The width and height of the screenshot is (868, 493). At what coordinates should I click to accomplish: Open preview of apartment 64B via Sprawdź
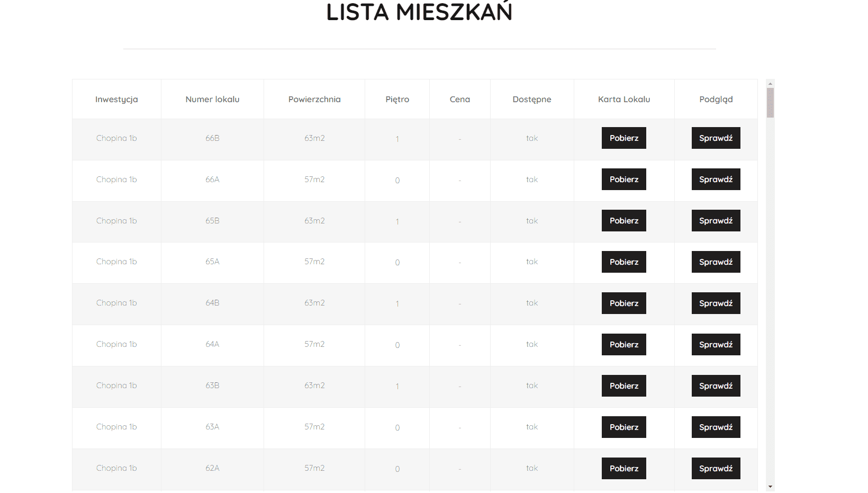(x=716, y=303)
